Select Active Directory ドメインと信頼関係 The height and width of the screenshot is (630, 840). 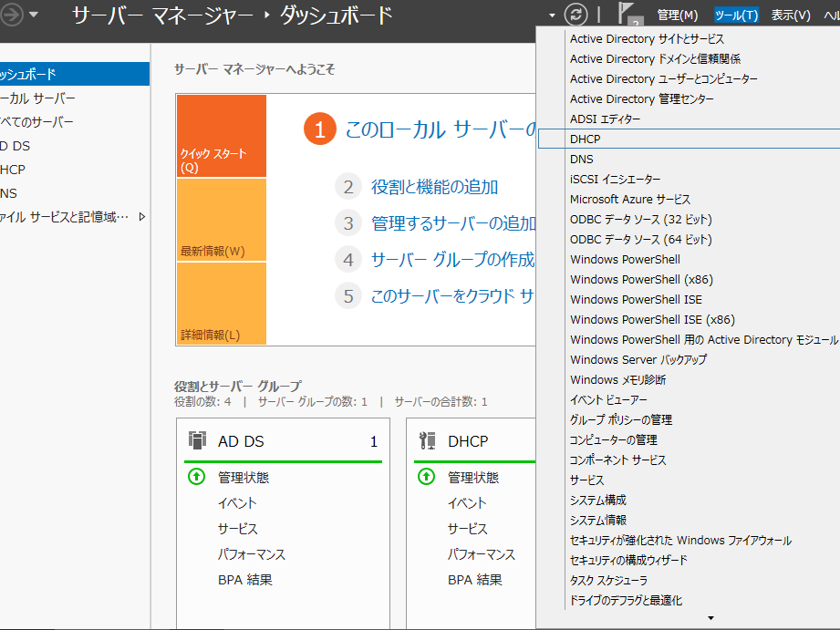655,59
